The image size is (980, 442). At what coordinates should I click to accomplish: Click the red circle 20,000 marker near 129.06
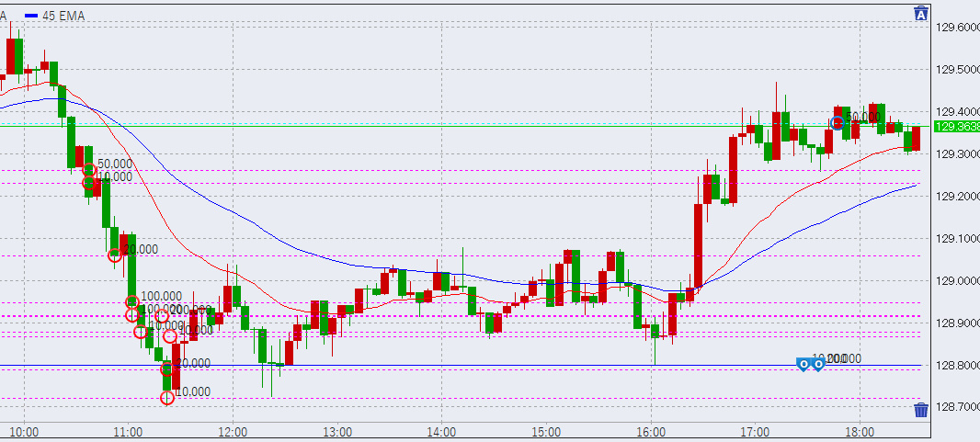[x=115, y=255]
